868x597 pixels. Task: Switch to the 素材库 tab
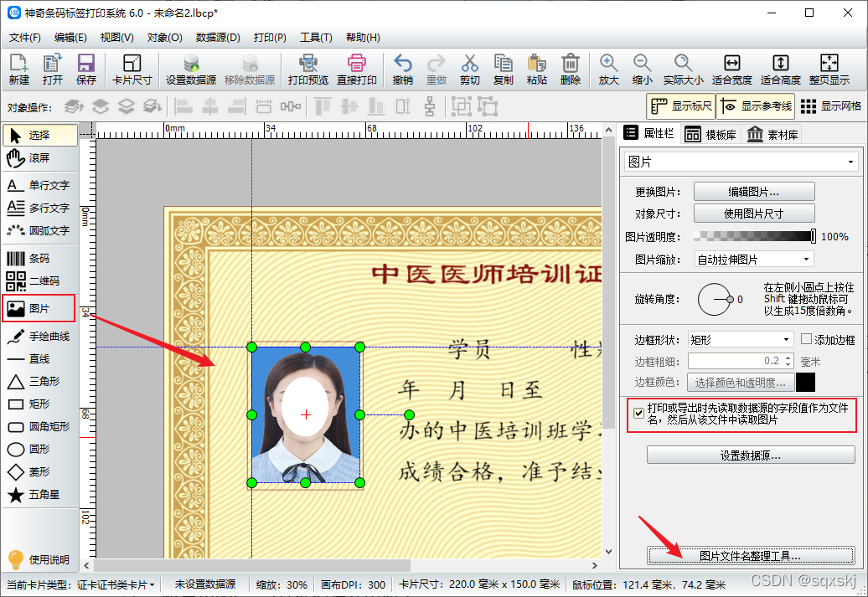pos(772,135)
